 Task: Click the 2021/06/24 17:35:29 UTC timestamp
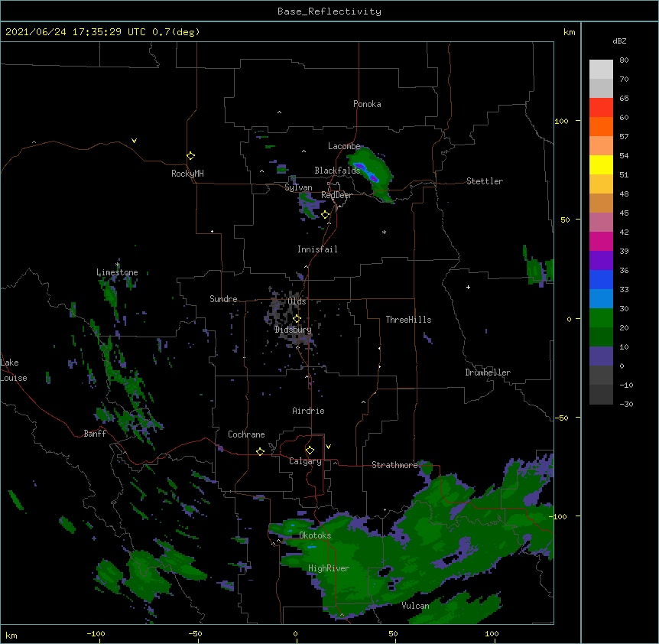tap(76, 32)
